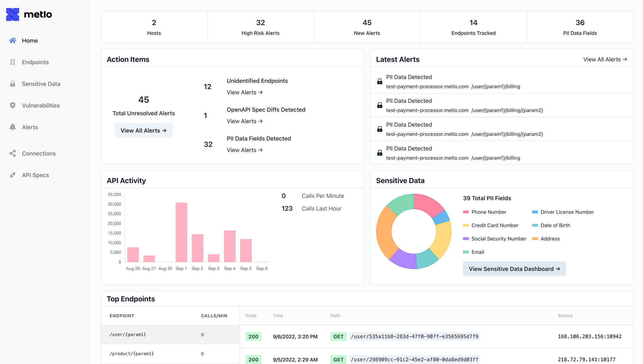Click the Home house icon
The height and width of the screenshot is (364, 643).
pos(13,41)
